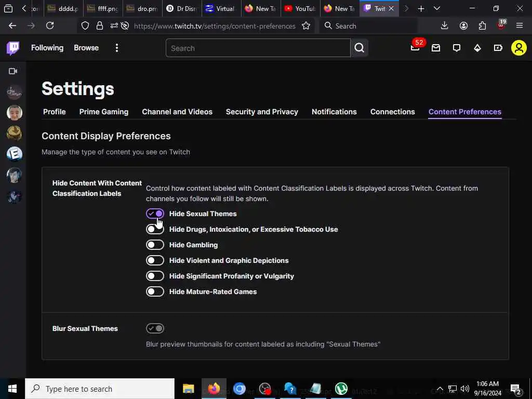Click the Firefox address bar URL
This screenshot has width=532, height=399.
click(215, 26)
